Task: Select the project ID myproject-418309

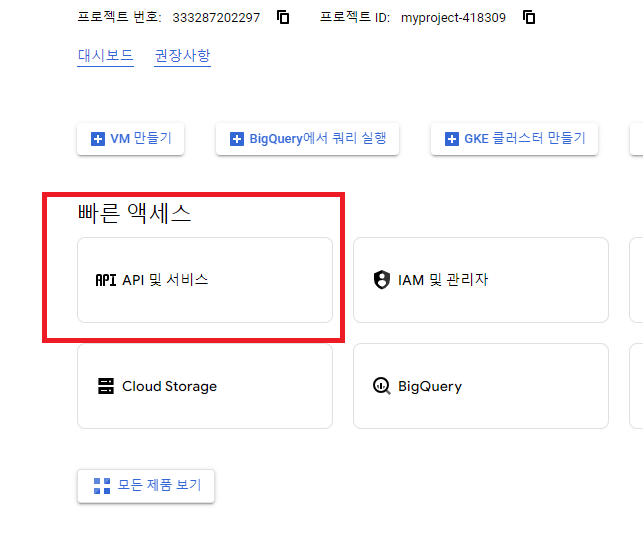Action: coord(453,18)
